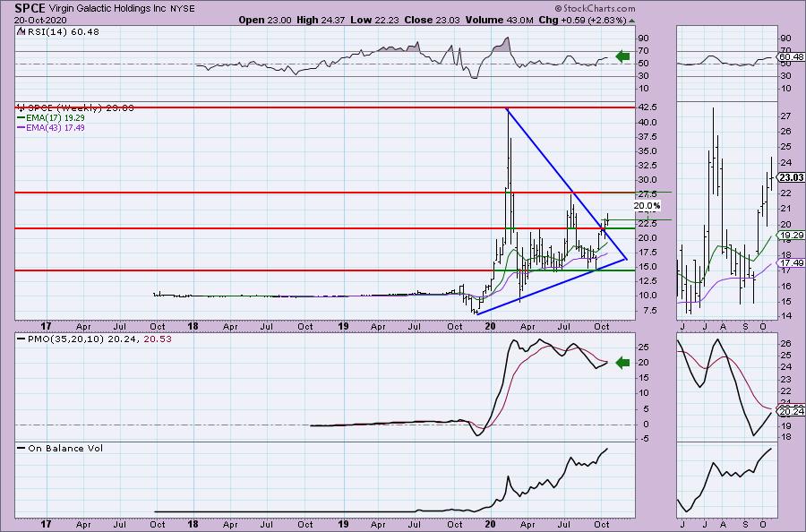Viewport: 806px width, 532px height.
Task: Click the 27 label on the daily price axis
Action: [785, 116]
